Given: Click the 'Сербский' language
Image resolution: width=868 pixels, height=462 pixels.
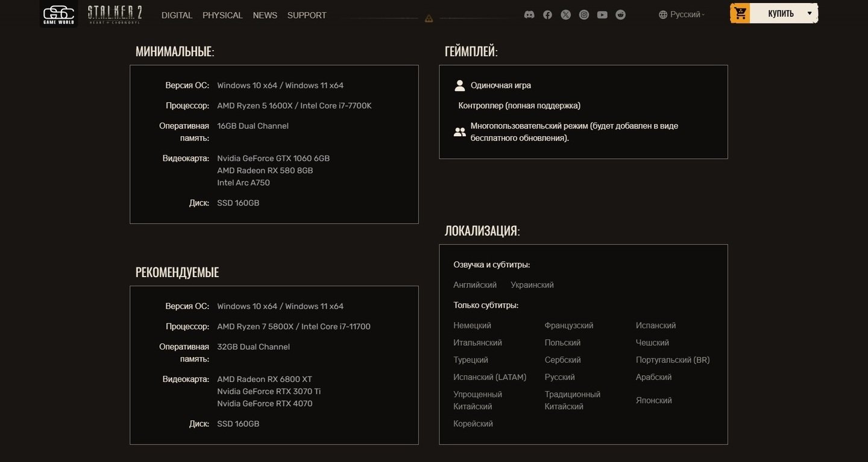Looking at the screenshot, I should tap(562, 360).
